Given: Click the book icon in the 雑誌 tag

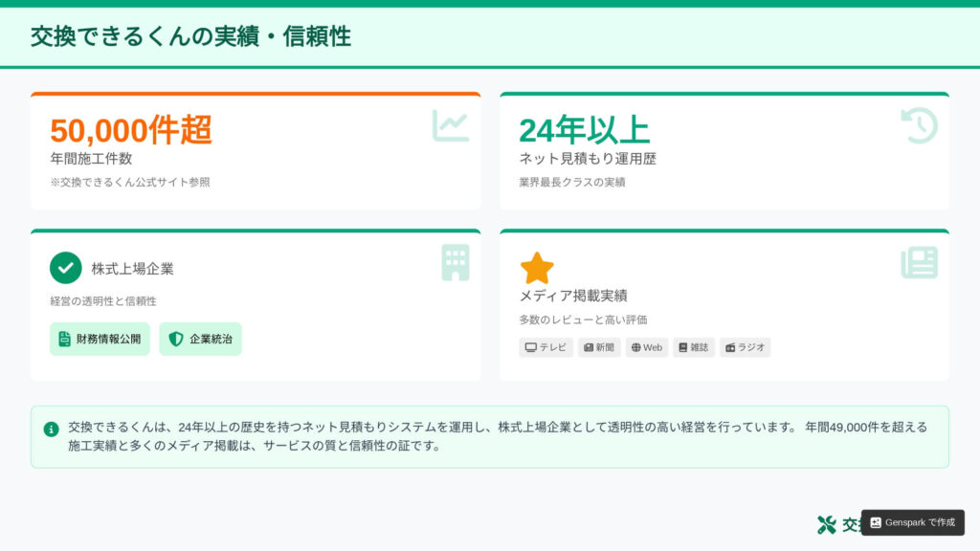Looking at the screenshot, I should click(683, 347).
